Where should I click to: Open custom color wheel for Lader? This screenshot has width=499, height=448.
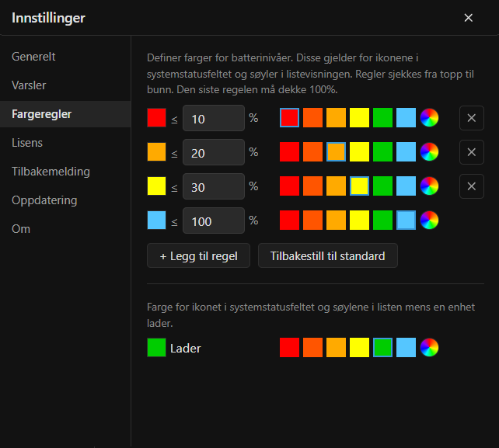429,348
